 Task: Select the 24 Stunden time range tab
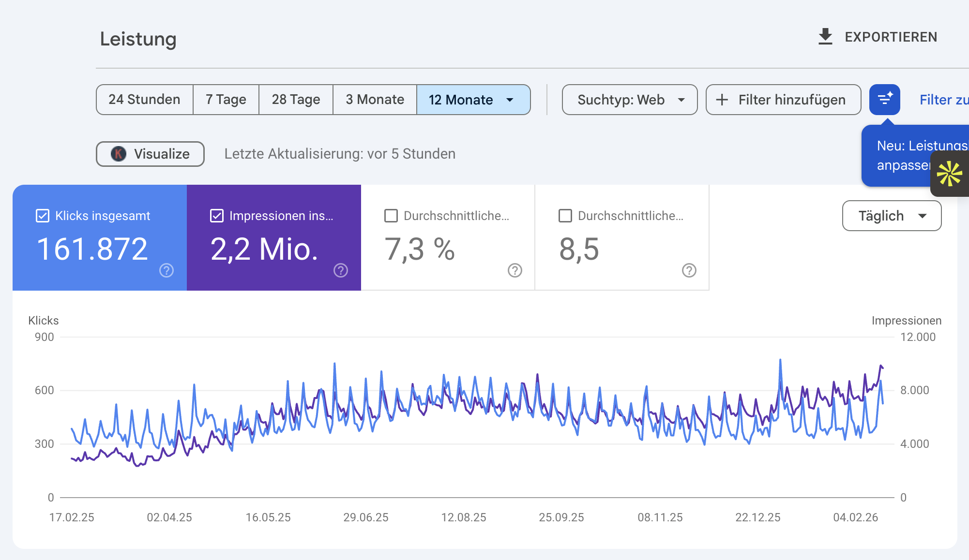click(x=144, y=100)
